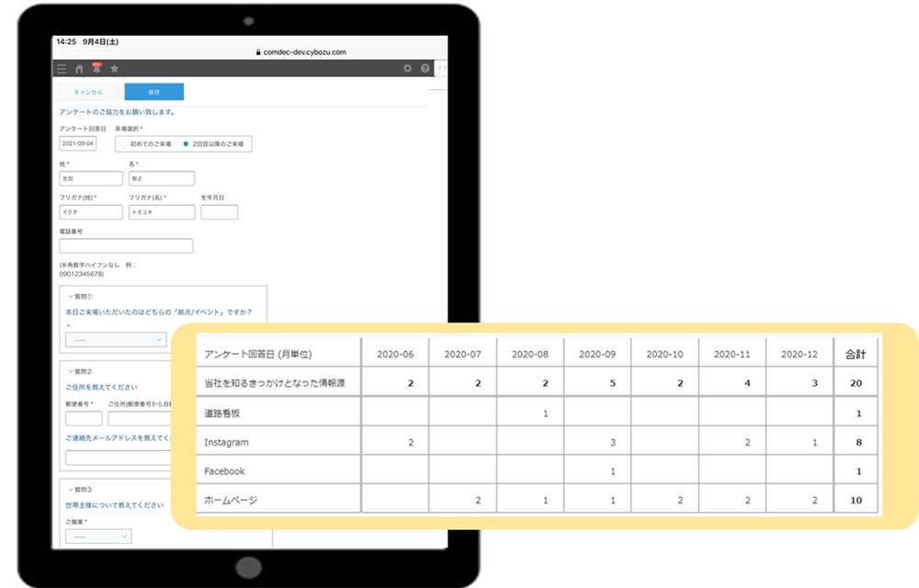The image size is (919, 588).
Task: Click the 電話番号 input field
Action: (126, 245)
